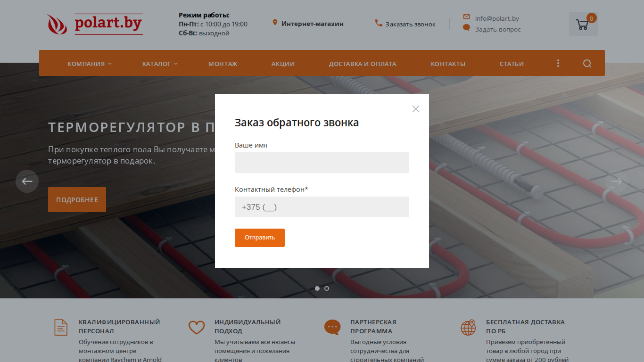Click the polart.by flame logo
644x362 pixels.
[95, 24]
